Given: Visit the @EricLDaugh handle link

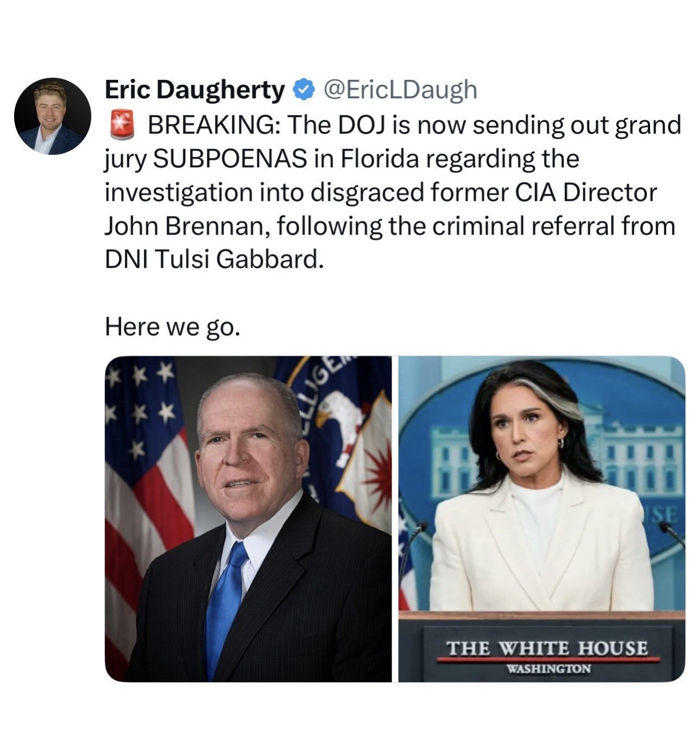Looking at the screenshot, I should pyautogui.click(x=400, y=90).
